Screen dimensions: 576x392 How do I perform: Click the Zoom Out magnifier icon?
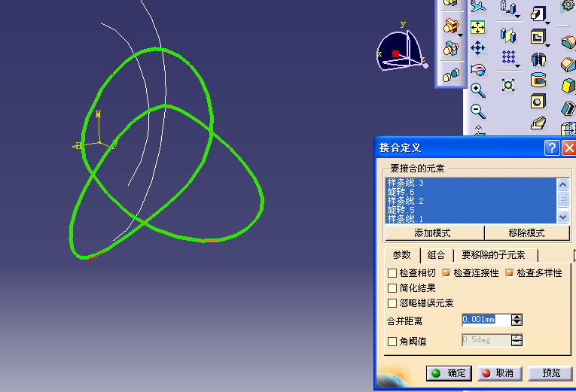click(478, 111)
